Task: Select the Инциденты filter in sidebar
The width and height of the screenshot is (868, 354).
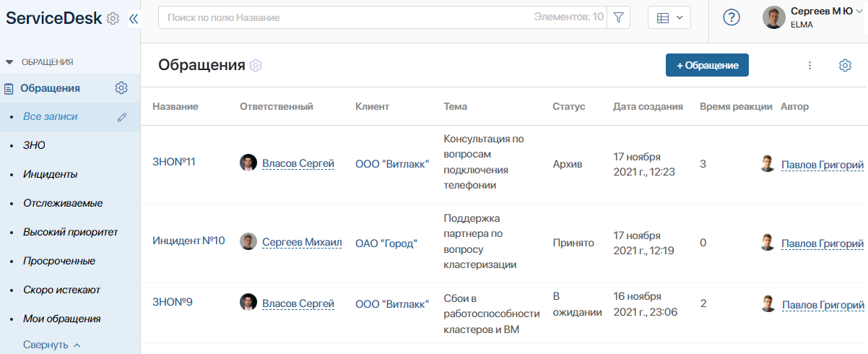Action: [x=51, y=174]
